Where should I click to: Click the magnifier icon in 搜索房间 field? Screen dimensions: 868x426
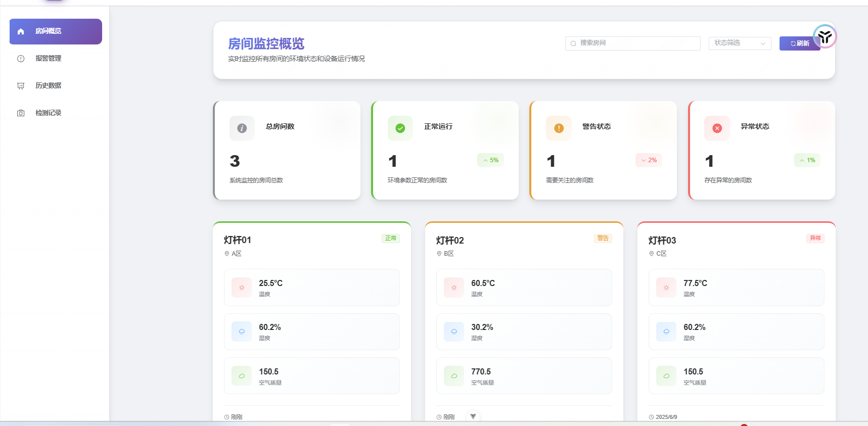(x=573, y=43)
